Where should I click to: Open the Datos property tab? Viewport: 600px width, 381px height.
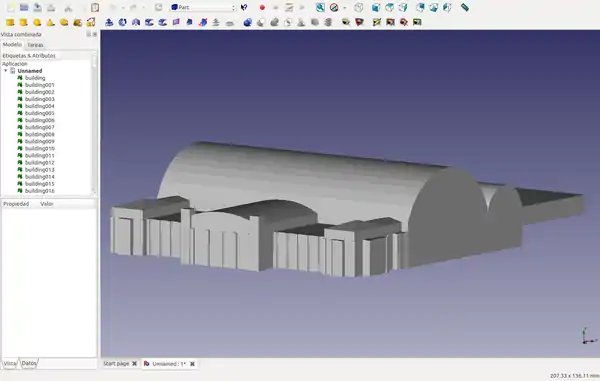tap(29, 363)
